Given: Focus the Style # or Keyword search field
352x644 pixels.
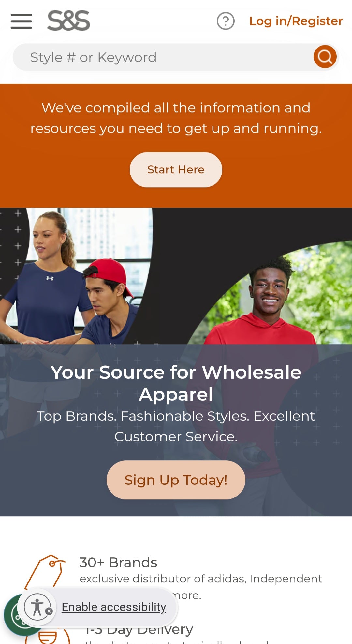Looking at the screenshot, I should coord(163,57).
